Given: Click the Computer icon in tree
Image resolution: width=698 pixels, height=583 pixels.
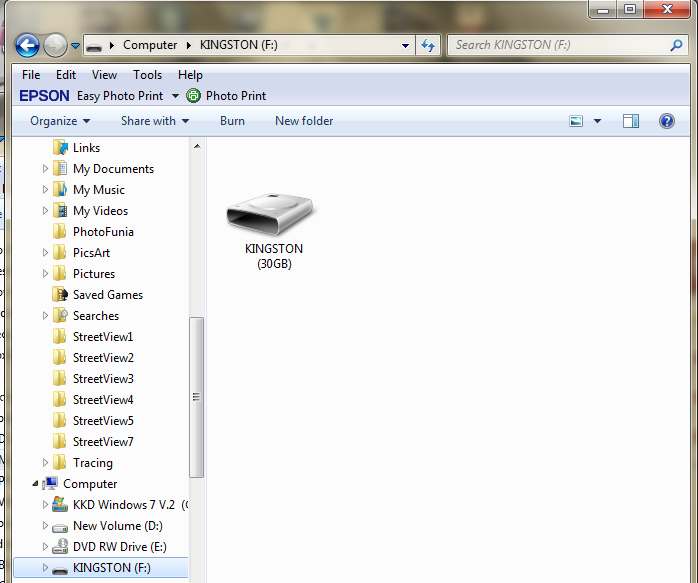Looking at the screenshot, I should click(50, 483).
